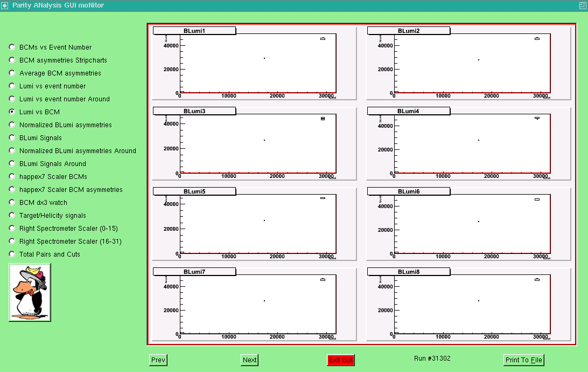Click the BLumi6 plot title
This screenshot has height=372, width=588.
(x=408, y=191)
